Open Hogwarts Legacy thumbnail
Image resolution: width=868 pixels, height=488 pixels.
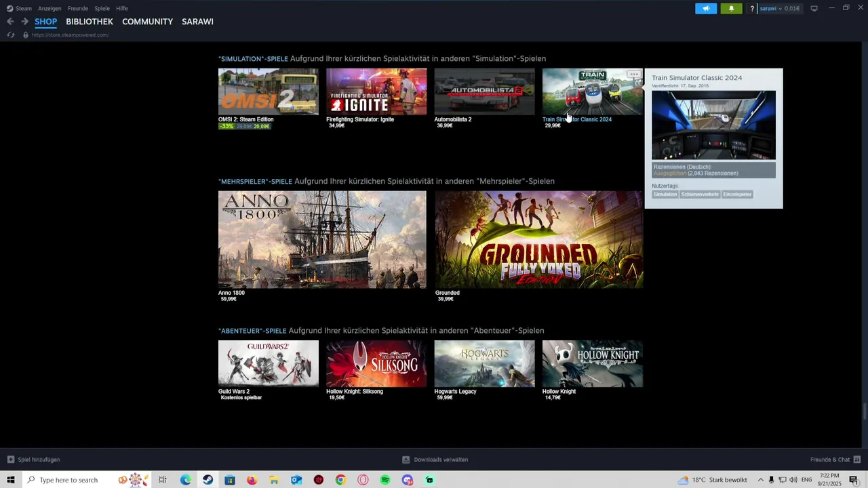point(484,363)
